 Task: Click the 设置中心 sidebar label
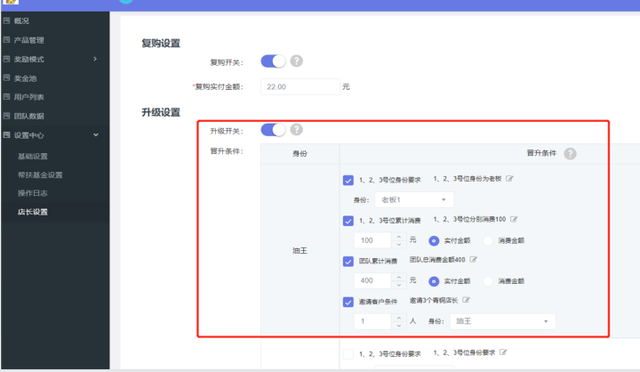(29, 135)
